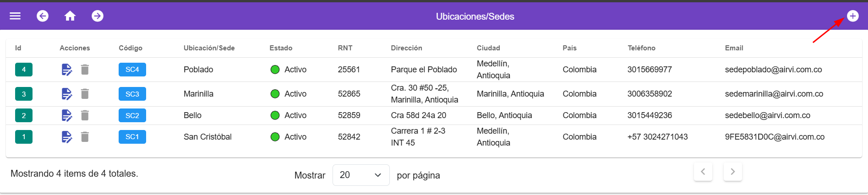Viewport: 868px width, 195px height.
Task: Open the items per page dropdown
Action: [361, 175]
